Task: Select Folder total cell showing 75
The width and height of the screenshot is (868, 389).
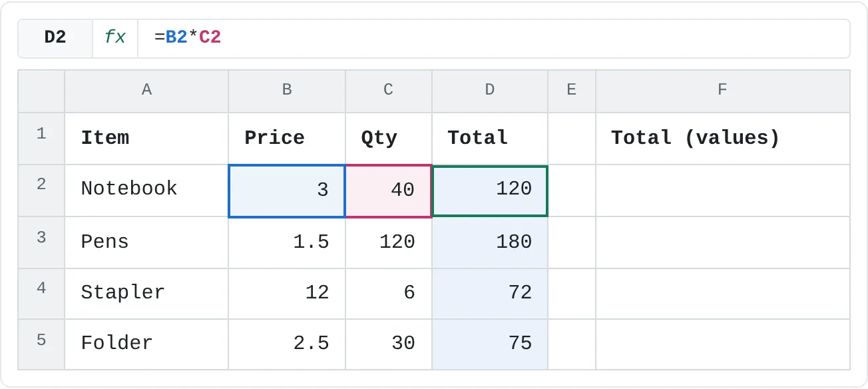Action: 490,344
